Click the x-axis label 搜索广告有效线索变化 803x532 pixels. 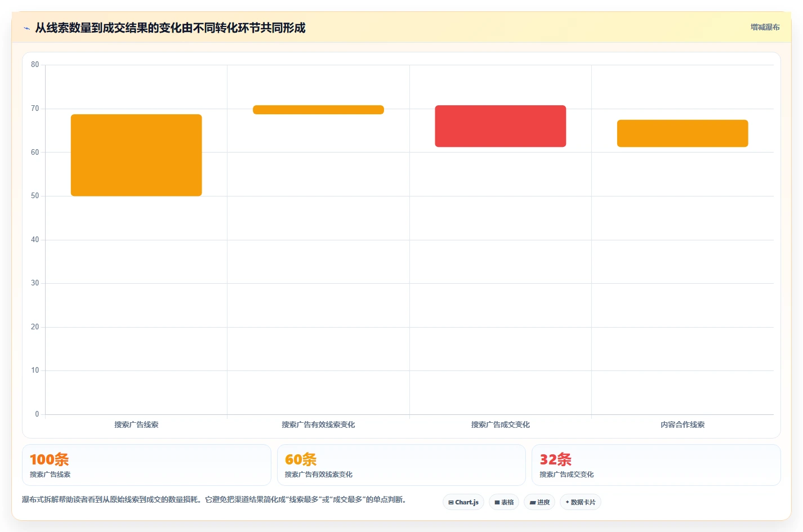click(318, 424)
